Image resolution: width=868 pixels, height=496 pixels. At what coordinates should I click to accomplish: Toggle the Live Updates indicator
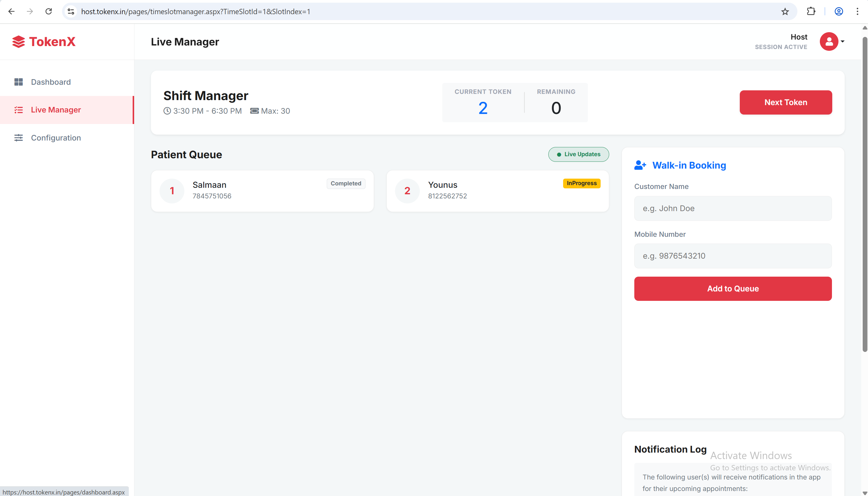click(578, 154)
